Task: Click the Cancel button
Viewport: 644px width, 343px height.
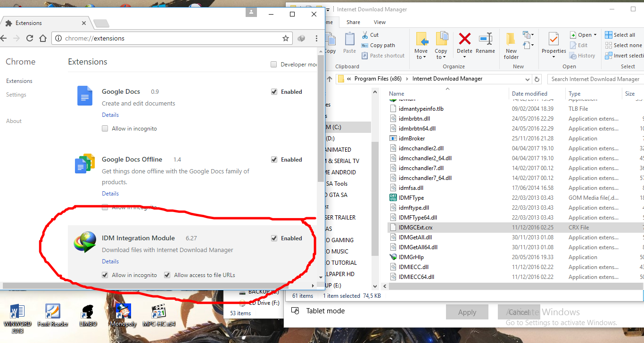Action: 519,312
